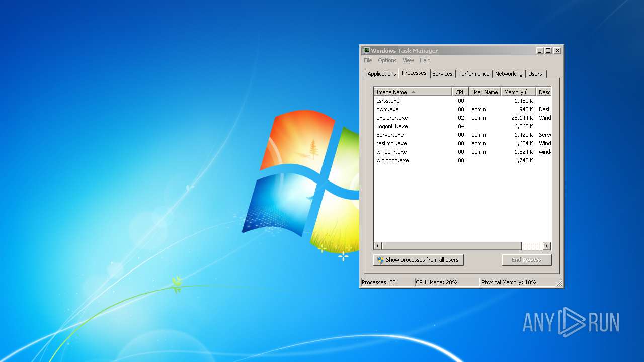Select the Processes tab
The width and height of the screenshot is (644, 362).
click(414, 73)
